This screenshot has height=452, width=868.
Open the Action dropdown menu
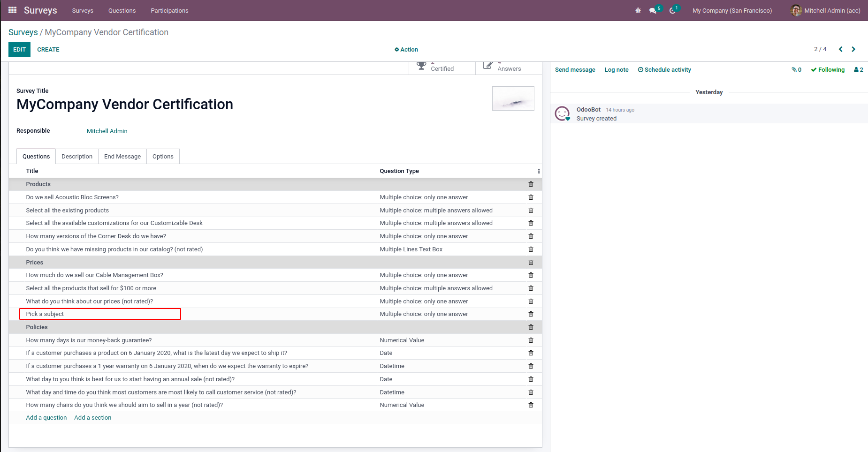[406, 50]
